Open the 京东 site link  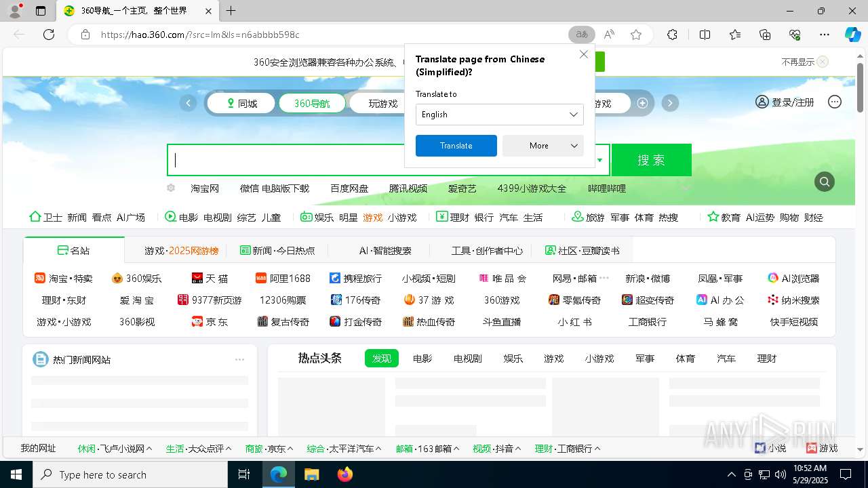tap(210, 322)
